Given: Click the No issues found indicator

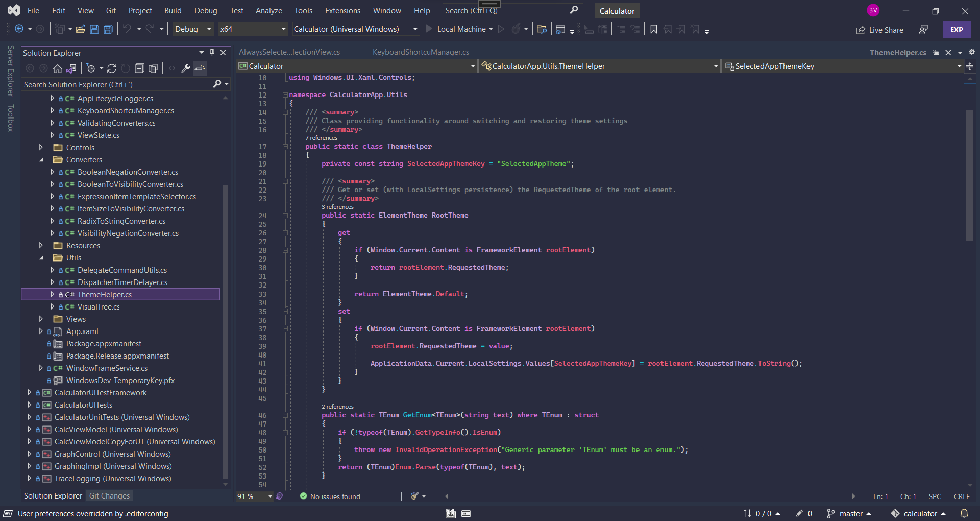Looking at the screenshot, I should [330, 496].
